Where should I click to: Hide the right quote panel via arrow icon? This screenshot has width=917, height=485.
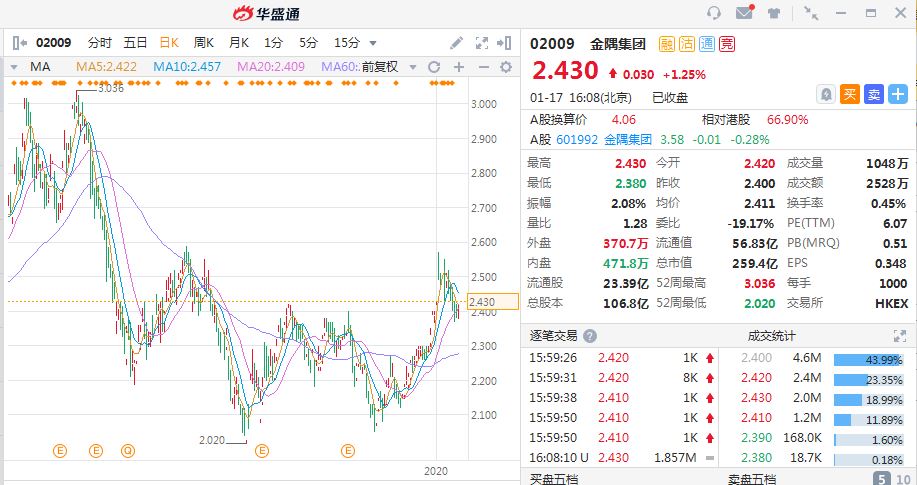coord(504,43)
